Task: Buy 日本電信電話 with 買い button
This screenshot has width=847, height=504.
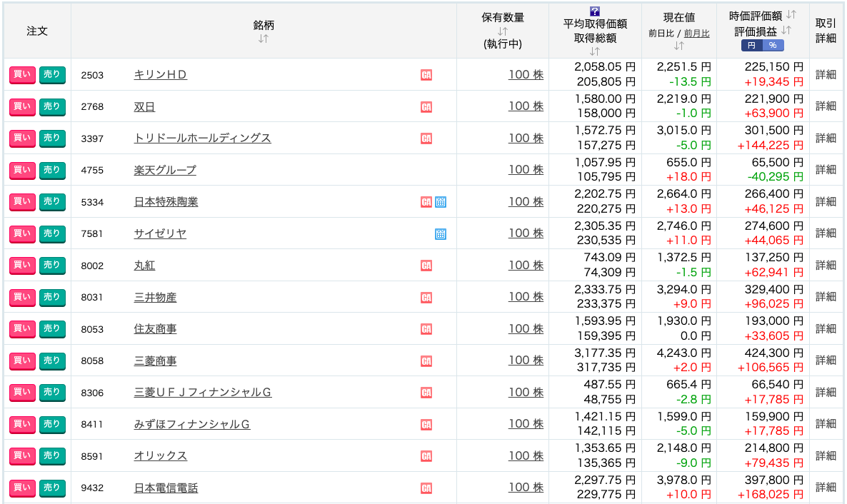Action: (x=22, y=488)
